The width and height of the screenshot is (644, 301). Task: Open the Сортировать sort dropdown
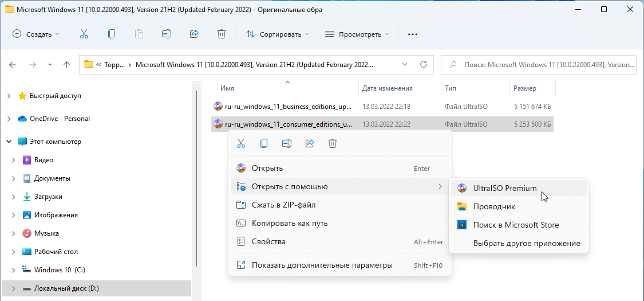[x=277, y=34]
